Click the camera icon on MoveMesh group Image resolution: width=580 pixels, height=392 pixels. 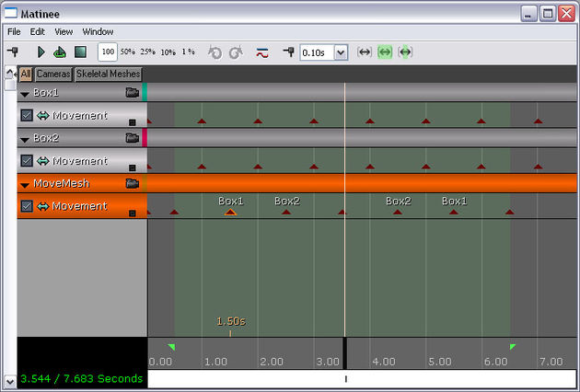click(132, 183)
